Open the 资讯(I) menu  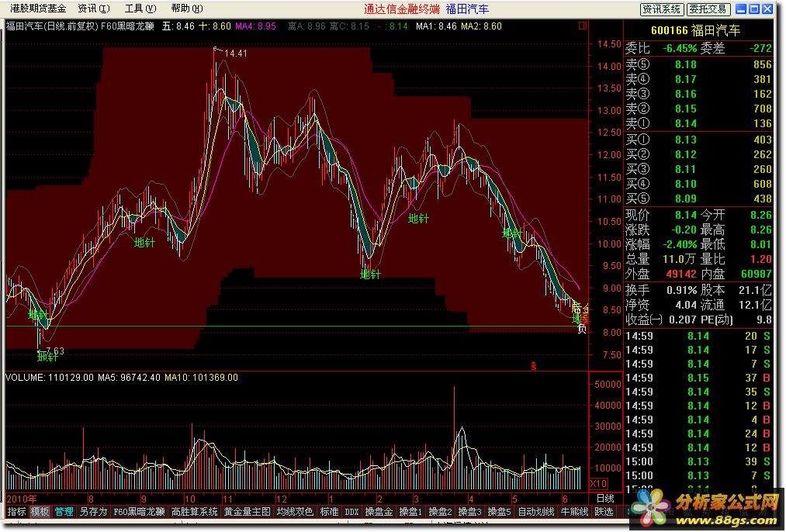click(94, 9)
